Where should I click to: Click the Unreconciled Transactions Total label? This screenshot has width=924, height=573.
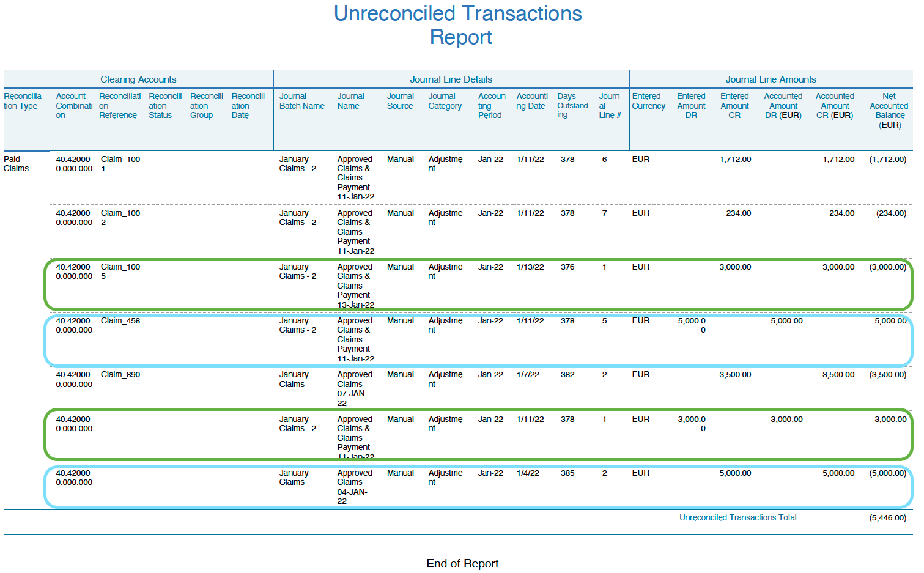737,517
